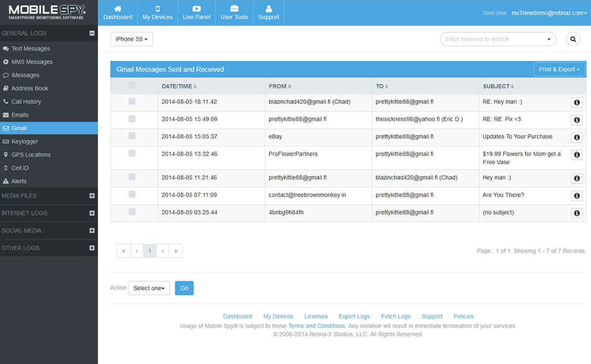
Task: Open info icon for eBay email row
Action: 577,138
